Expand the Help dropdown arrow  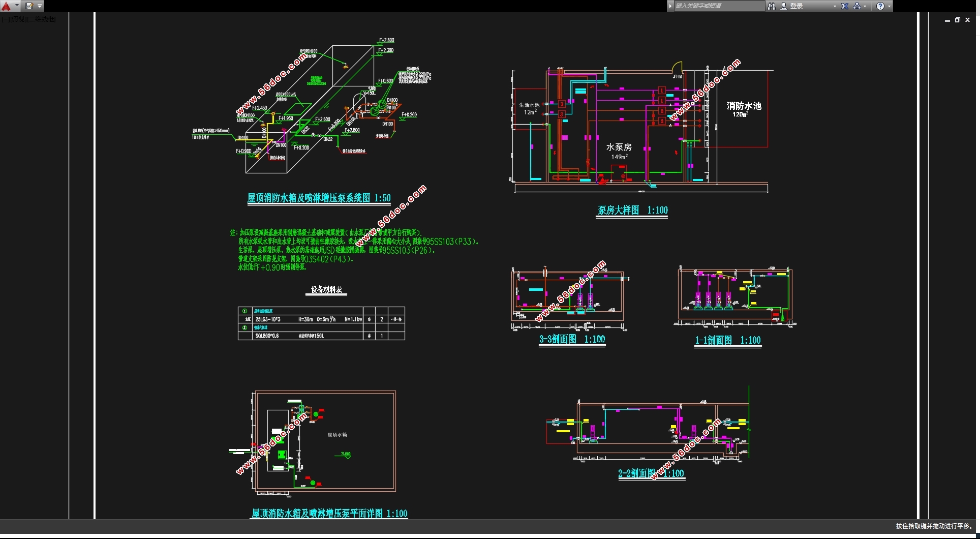pos(889,6)
